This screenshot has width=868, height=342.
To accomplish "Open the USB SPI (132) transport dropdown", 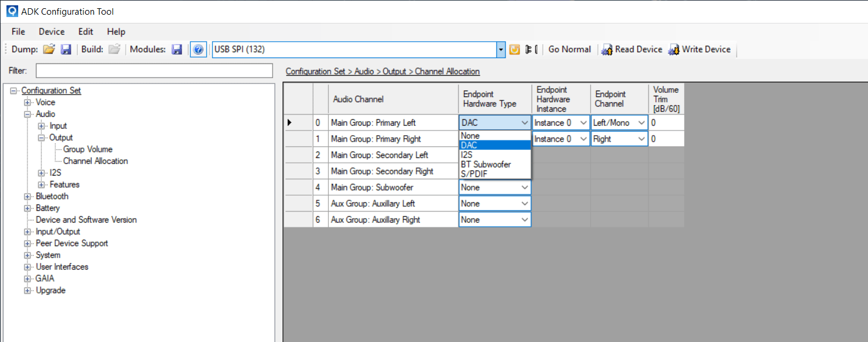I will tap(501, 49).
